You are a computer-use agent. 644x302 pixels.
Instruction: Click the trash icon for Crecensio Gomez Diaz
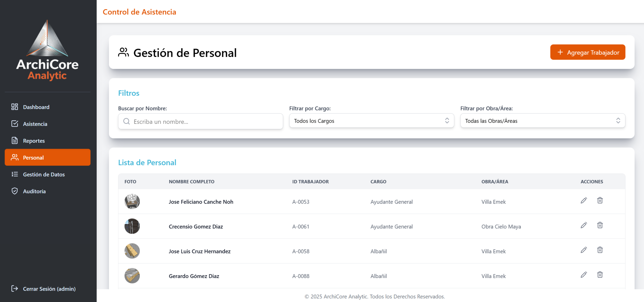coord(600,225)
